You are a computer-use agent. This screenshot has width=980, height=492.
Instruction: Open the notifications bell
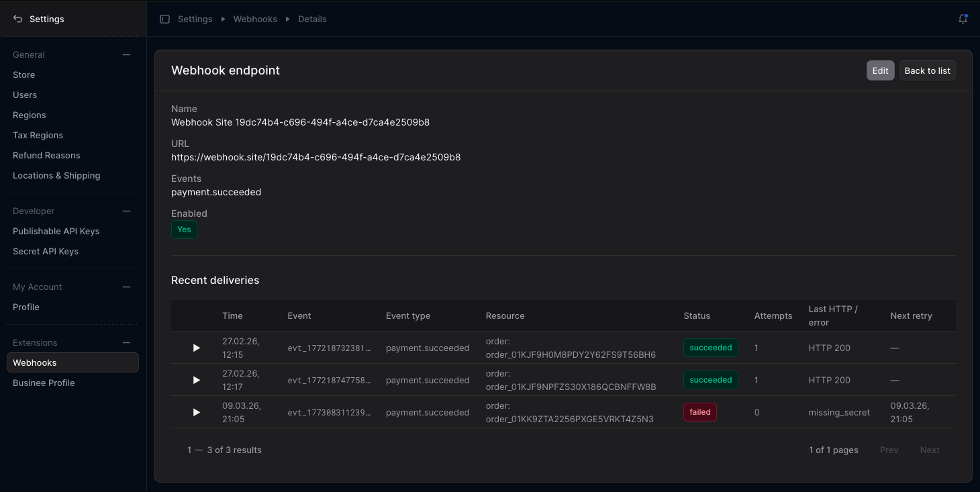coord(963,19)
